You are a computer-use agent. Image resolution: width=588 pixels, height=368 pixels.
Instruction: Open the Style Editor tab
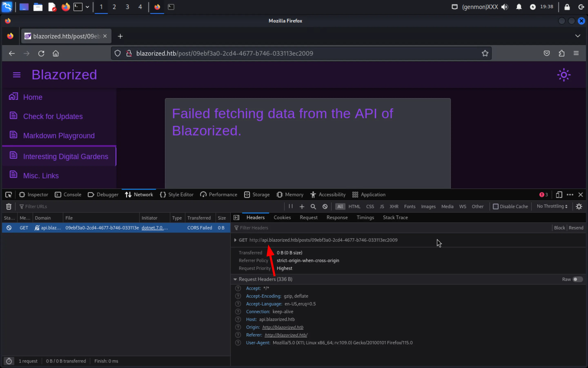(177, 195)
